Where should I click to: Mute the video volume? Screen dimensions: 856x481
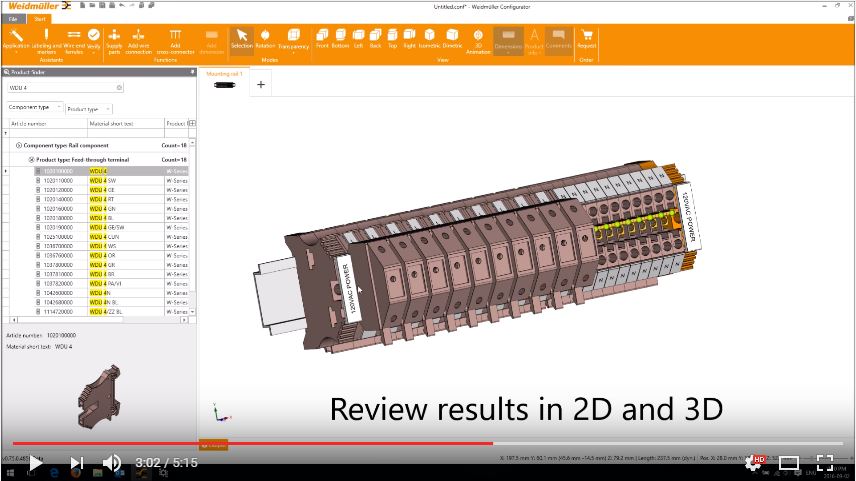pyautogui.click(x=111, y=463)
